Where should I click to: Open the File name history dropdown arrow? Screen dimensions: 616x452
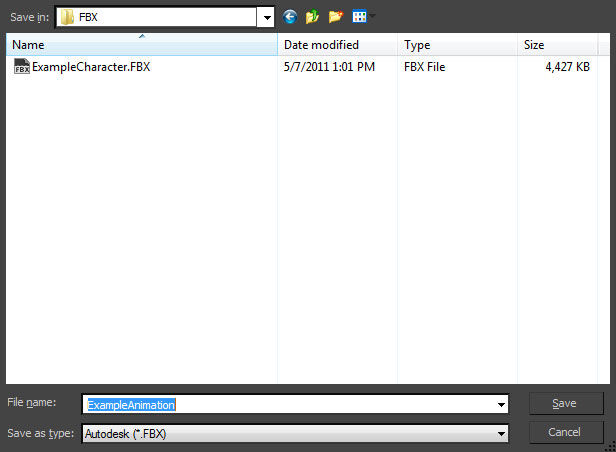(x=501, y=404)
